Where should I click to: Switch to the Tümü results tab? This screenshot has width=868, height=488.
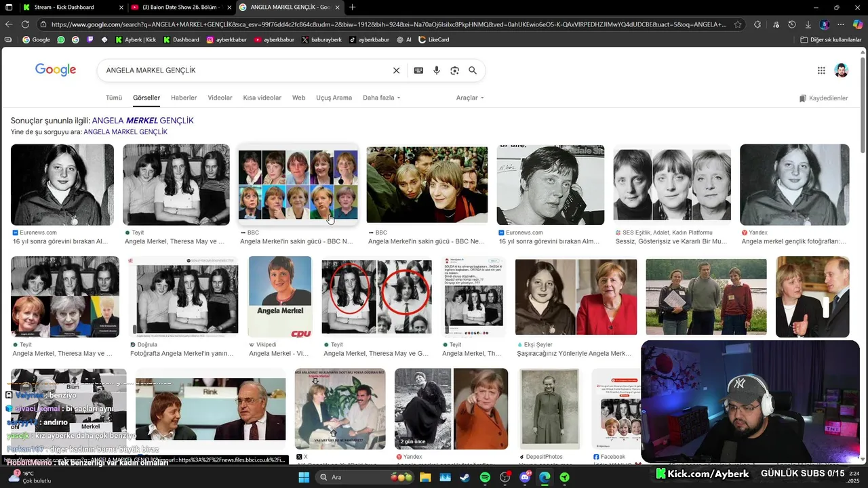coord(114,98)
